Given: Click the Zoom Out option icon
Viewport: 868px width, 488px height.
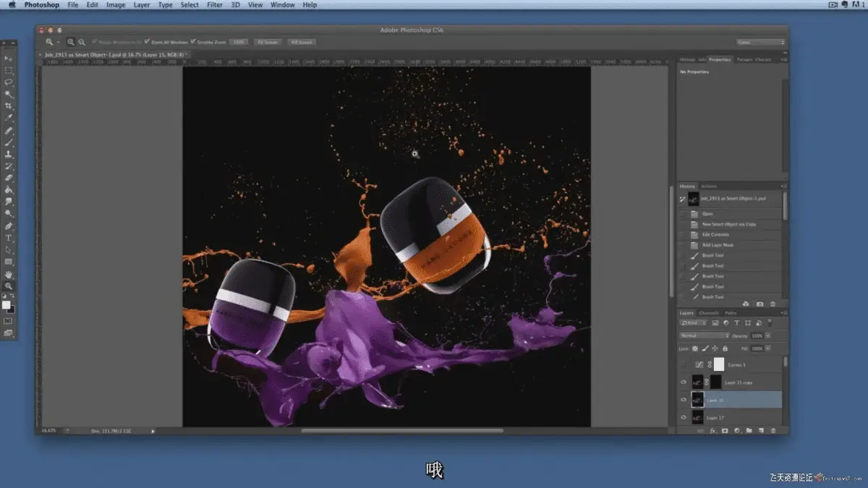Looking at the screenshot, I should [x=82, y=42].
